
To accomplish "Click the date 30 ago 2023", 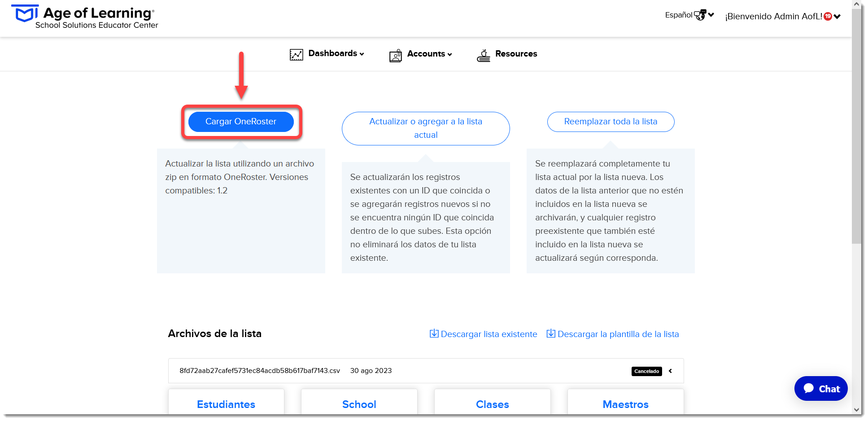I will pyautogui.click(x=371, y=371).
